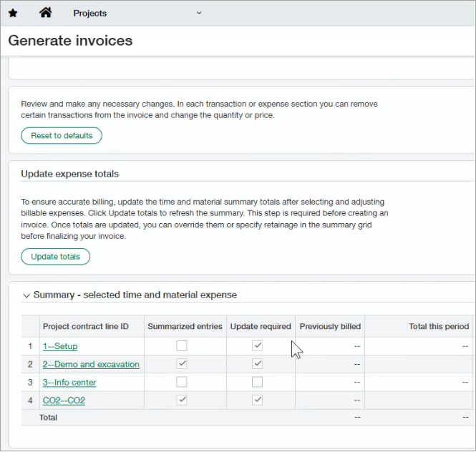Click the Project contract line ID column header

pos(86,326)
